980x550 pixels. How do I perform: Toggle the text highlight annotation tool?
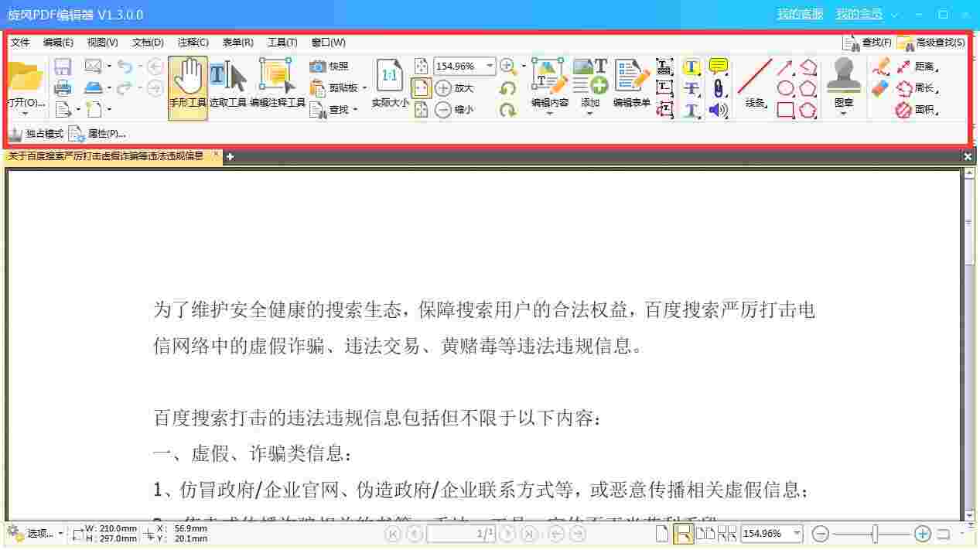(x=691, y=67)
